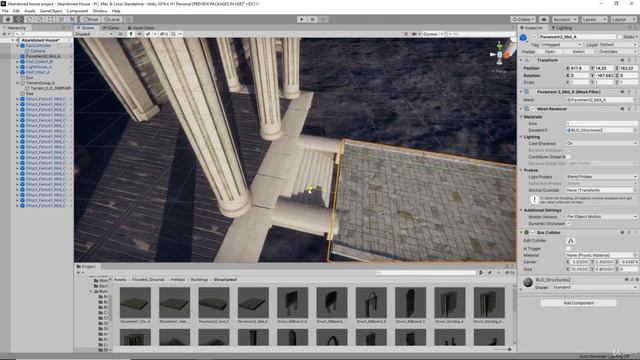Image resolution: width=640 pixels, height=360 pixels.
Task: Switch to the Lighting tab
Action: tap(562, 28)
